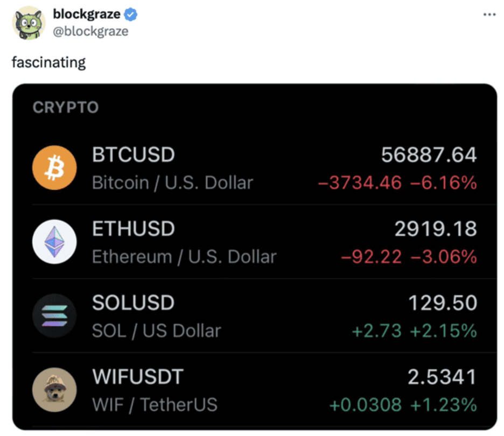Select the Solana coin icon
504x436 pixels.
pyautogui.click(x=54, y=316)
